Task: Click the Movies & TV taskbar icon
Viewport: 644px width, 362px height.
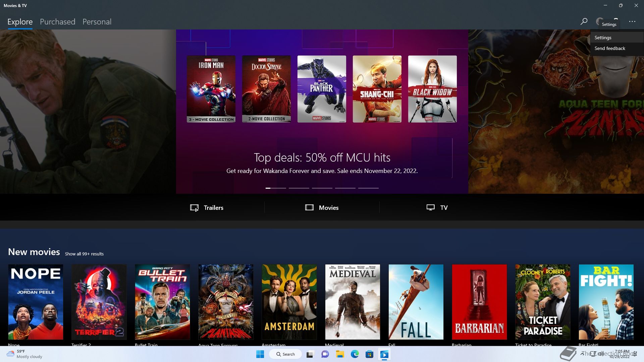Action: [x=384, y=354]
